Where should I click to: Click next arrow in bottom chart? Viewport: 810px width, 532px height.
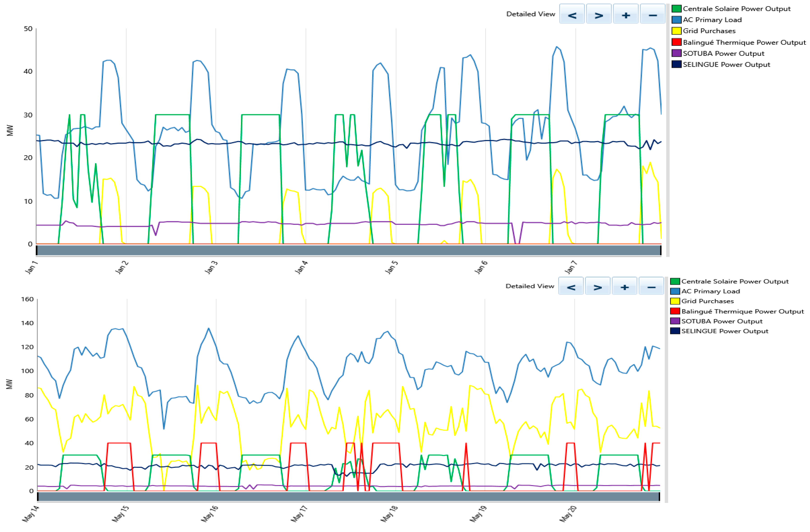coord(598,286)
